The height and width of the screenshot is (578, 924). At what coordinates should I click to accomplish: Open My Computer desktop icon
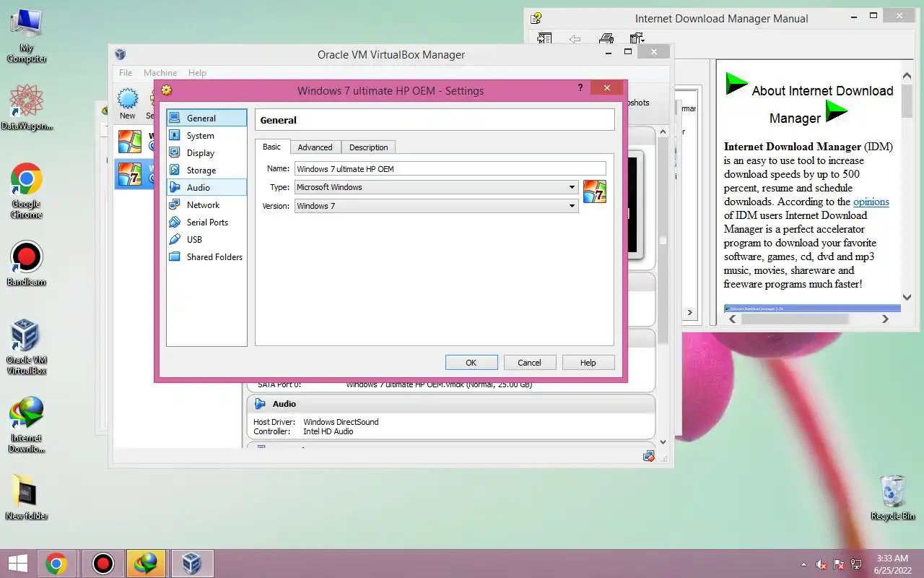click(x=27, y=35)
